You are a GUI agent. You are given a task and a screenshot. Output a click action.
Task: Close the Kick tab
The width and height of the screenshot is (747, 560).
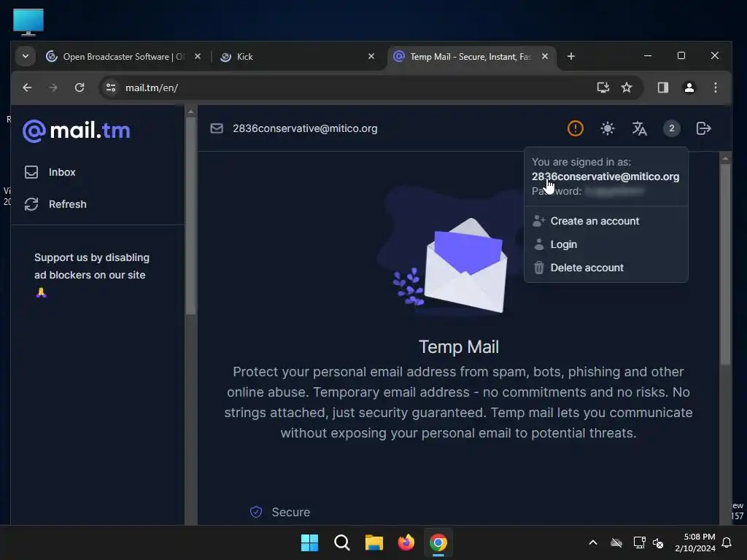click(371, 57)
